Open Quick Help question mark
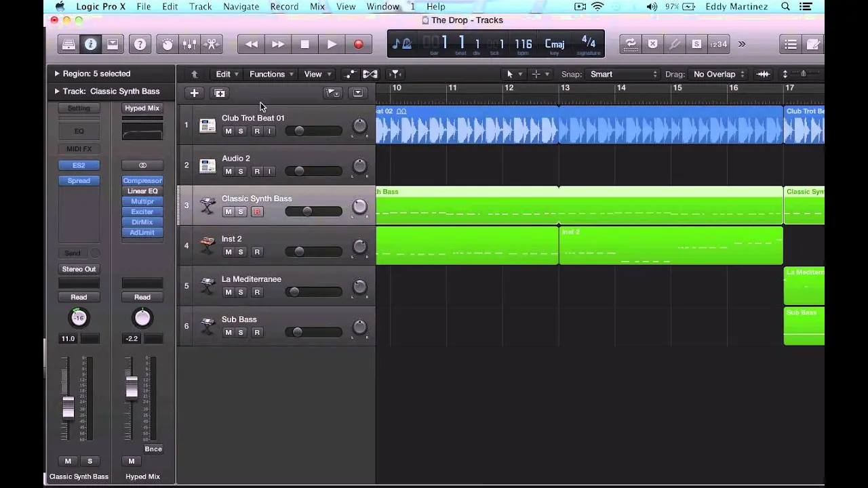 [140, 44]
